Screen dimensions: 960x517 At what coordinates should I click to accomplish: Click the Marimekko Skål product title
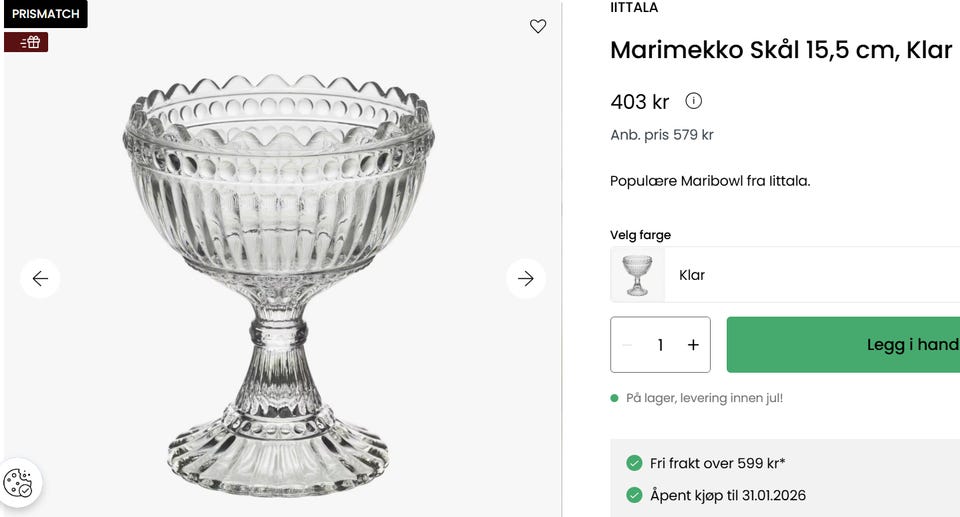pos(780,50)
